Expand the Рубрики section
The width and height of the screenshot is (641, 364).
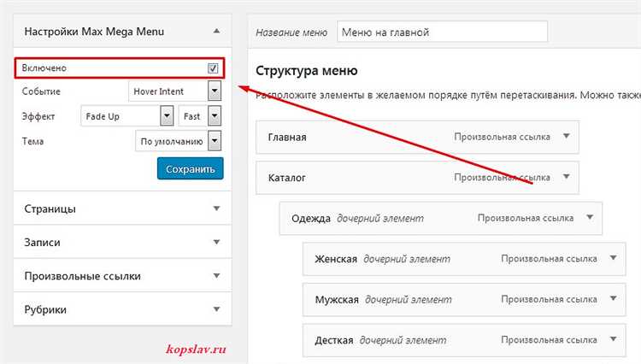pos(217,309)
